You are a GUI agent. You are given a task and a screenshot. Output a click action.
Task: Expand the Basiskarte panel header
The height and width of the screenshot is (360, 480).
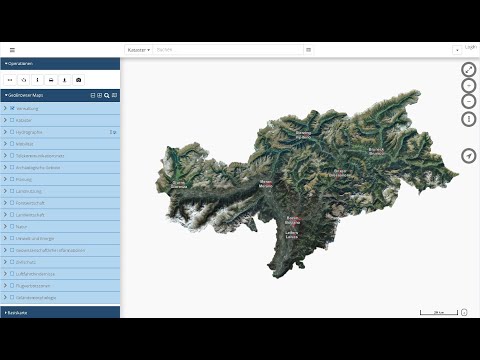[x=60, y=313]
